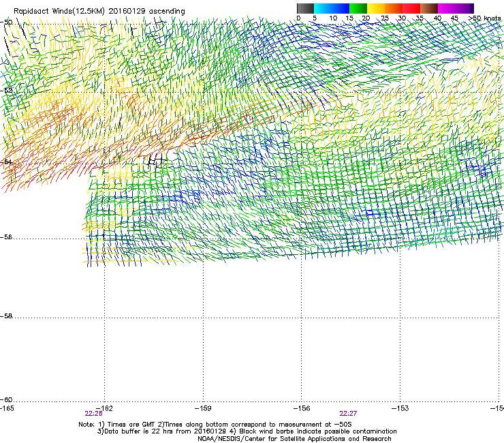Click the -60 latitude axis label
The image size is (504, 443).
(x=7, y=400)
